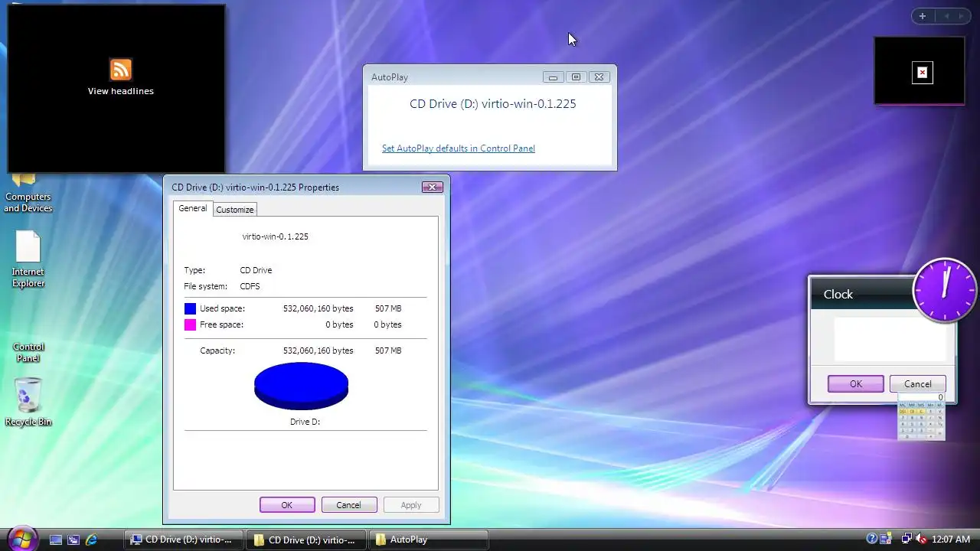Click the Drive D: label under chart

[x=305, y=422]
